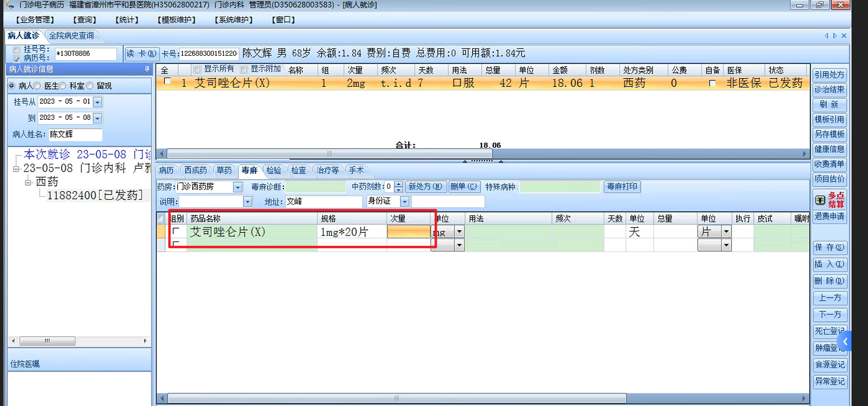Untick the 病历号 checkbox

tap(17, 58)
